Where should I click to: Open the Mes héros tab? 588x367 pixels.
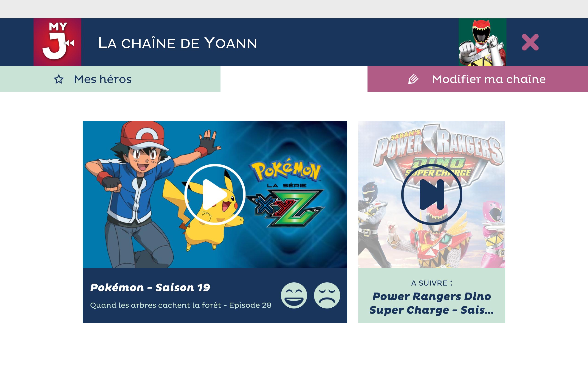coord(110,79)
